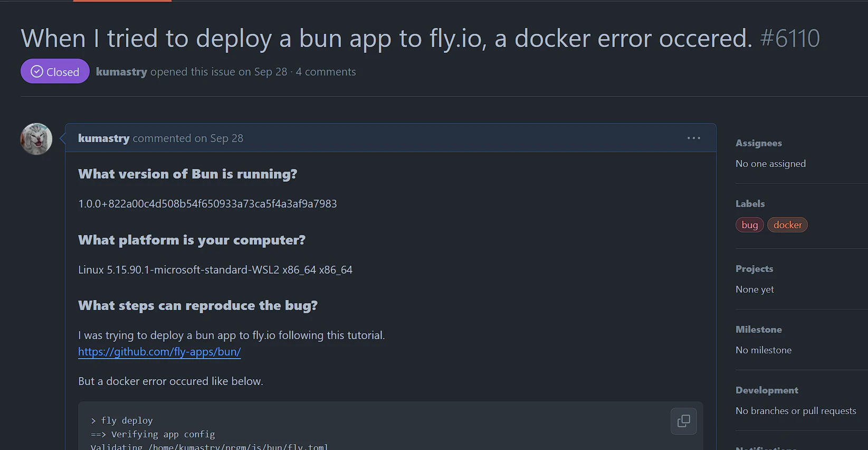Image resolution: width=868 pixels, height=450 pixels.
Task: Click the Closed status badge
Action: pos(55,71)
